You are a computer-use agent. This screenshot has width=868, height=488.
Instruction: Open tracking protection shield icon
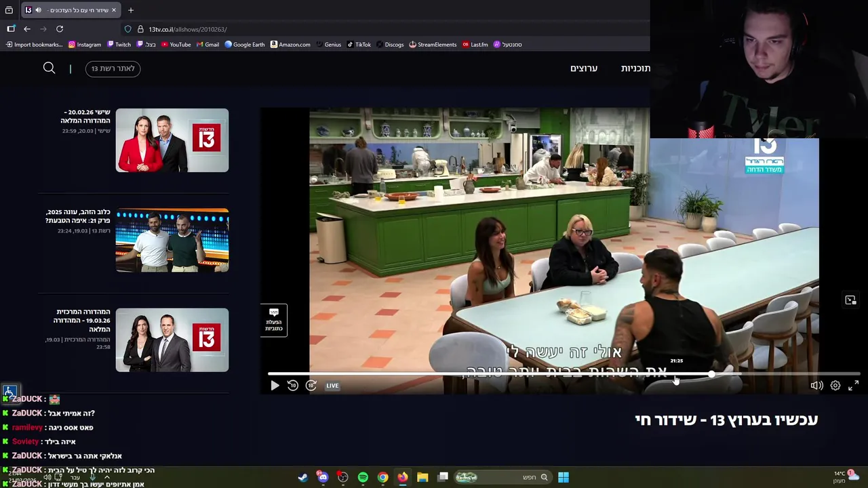127,29
